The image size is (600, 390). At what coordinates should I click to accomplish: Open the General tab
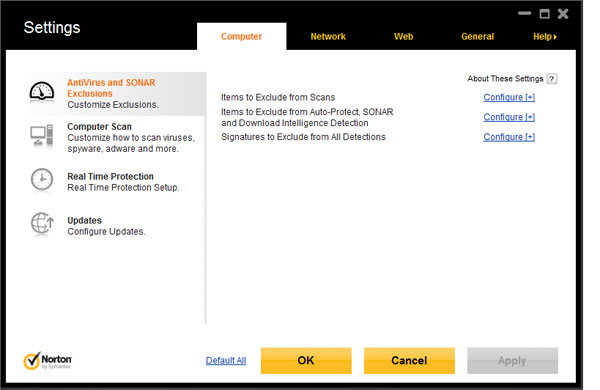[x=477, y=37]
